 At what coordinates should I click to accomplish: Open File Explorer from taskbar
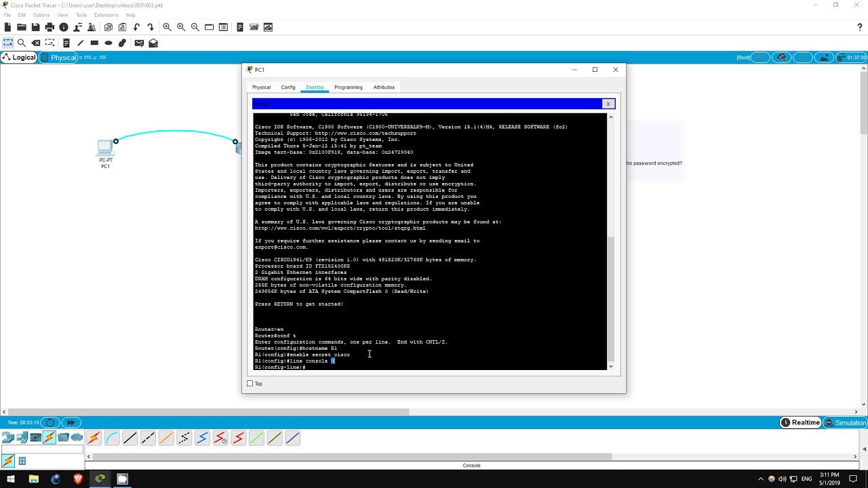pyautogui.click(x=33, y=479)
